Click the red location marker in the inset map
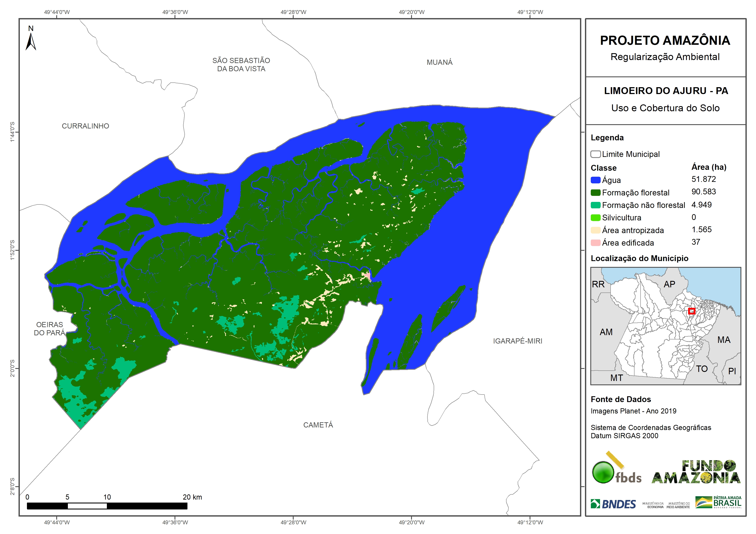This screenshot has height=534, width=756. pos(691,311)
